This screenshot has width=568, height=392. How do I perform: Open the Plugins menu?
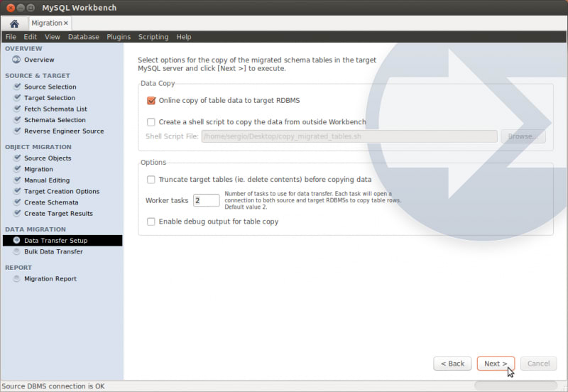(x=119, y=37)
